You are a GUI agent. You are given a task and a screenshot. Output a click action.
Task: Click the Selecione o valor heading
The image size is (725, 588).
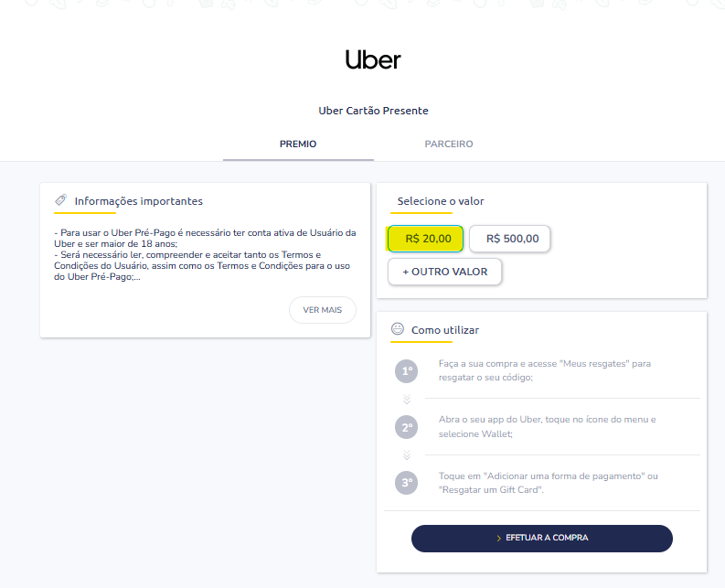441,201
